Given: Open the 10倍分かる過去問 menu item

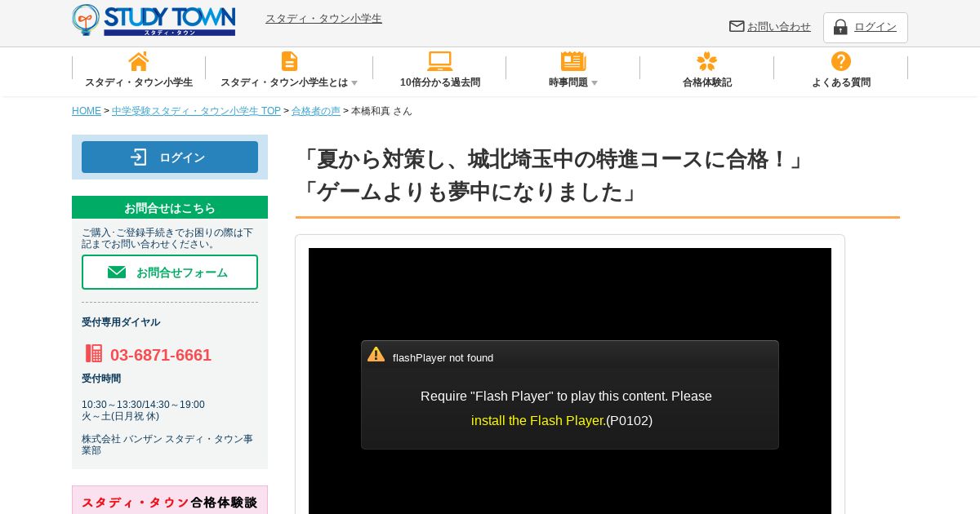Looking at the screenshot, I should [x=440, y=82].
